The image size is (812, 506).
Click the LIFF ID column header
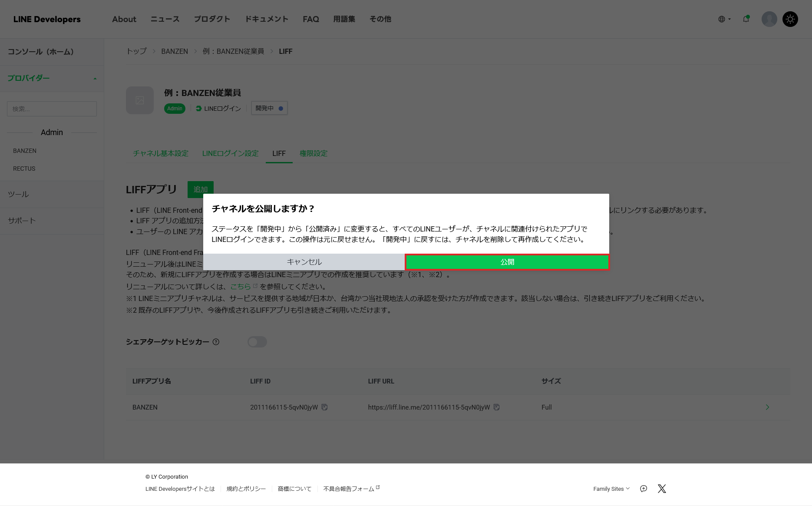260,381
